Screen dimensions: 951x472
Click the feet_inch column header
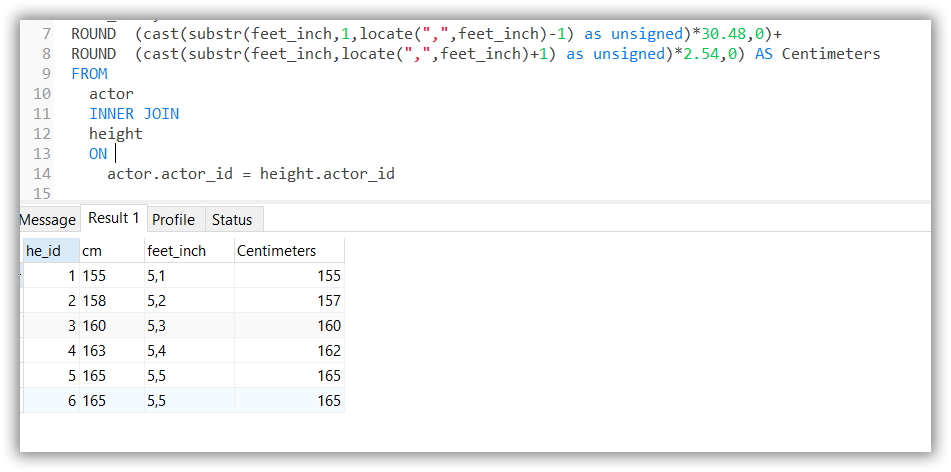(x=189, y=251)
